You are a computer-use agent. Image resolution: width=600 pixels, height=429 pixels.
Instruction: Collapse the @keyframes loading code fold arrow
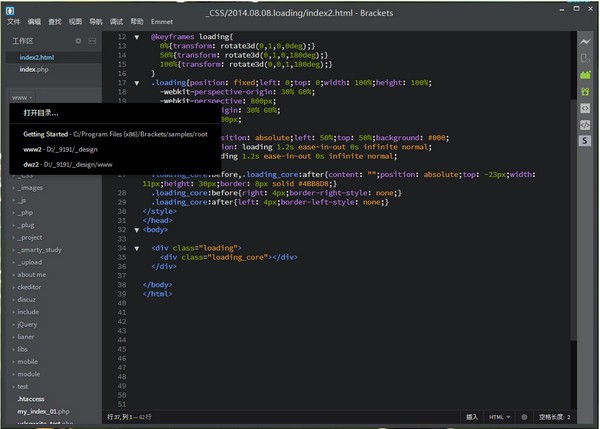tap(137, 37)
